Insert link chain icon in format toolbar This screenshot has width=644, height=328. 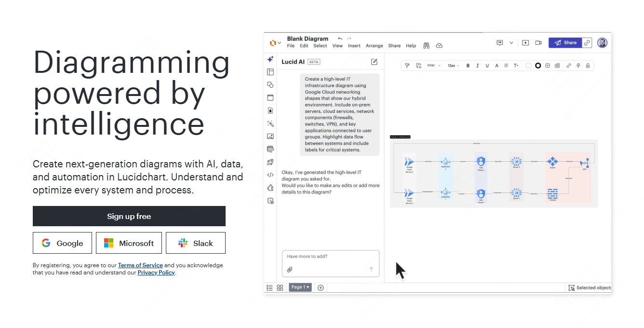click(x=569, y=66)
